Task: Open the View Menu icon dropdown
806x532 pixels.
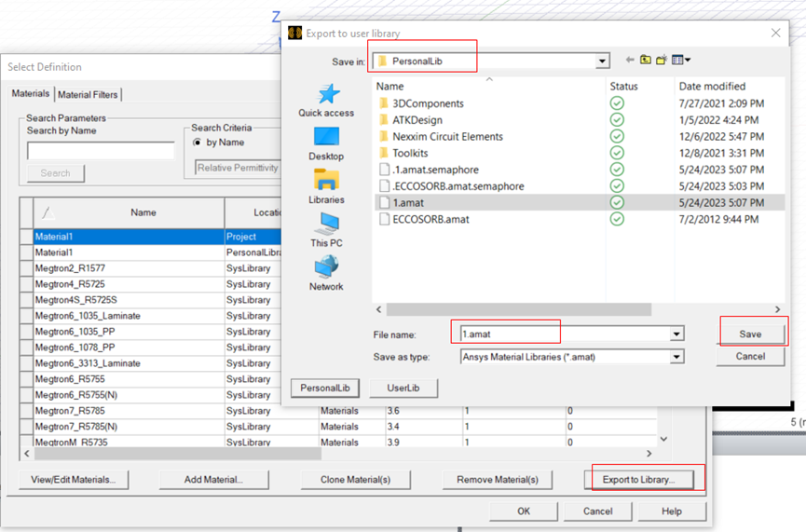Action: click(x=681, y=61)
